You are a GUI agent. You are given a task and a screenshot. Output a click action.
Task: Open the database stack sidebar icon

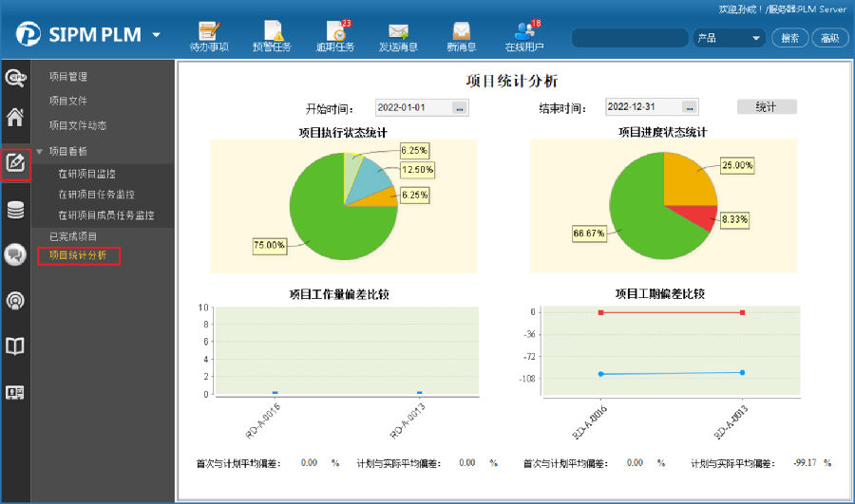pyautogui.click(x=15, y=210)
